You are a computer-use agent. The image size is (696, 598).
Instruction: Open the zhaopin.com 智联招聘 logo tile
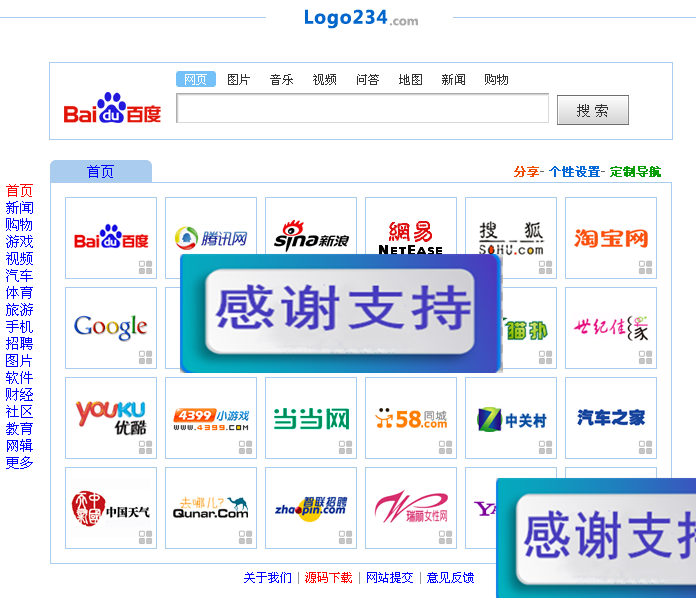pyautogui.click(x=311, y=509)
